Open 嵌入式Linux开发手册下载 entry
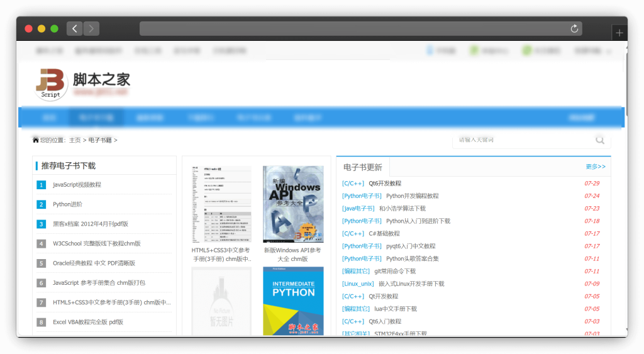Image resolution: width=644 pixels, height=354 pixels. click(x=411, y=284)
